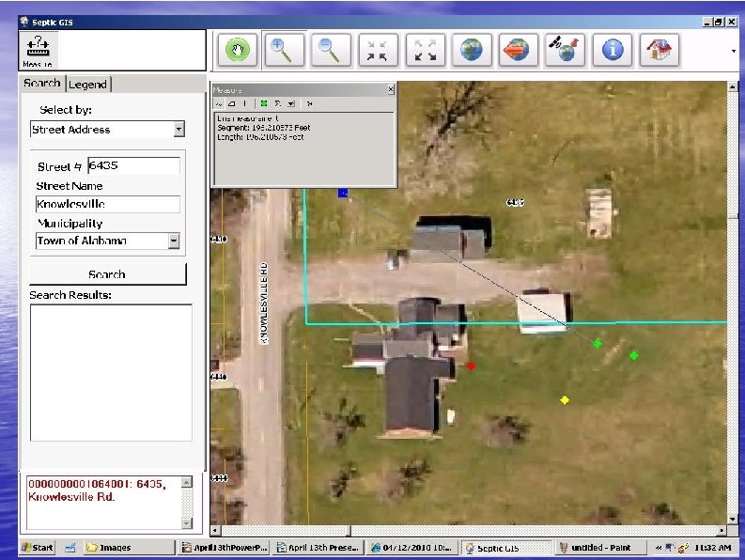Click Septic GIS taskbar button
The height and width of the screenshot is (560, 745).
click(x=506, y=548)
